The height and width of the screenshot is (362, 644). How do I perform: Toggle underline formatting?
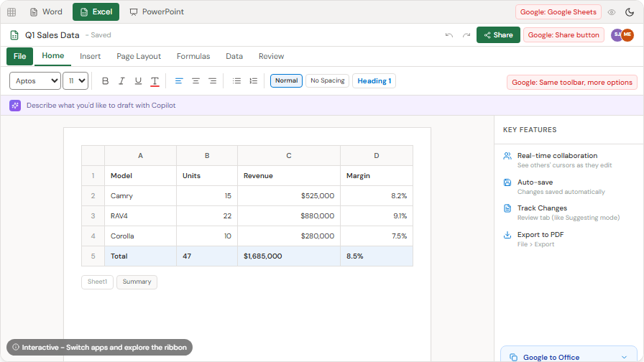tap(139, 81)
